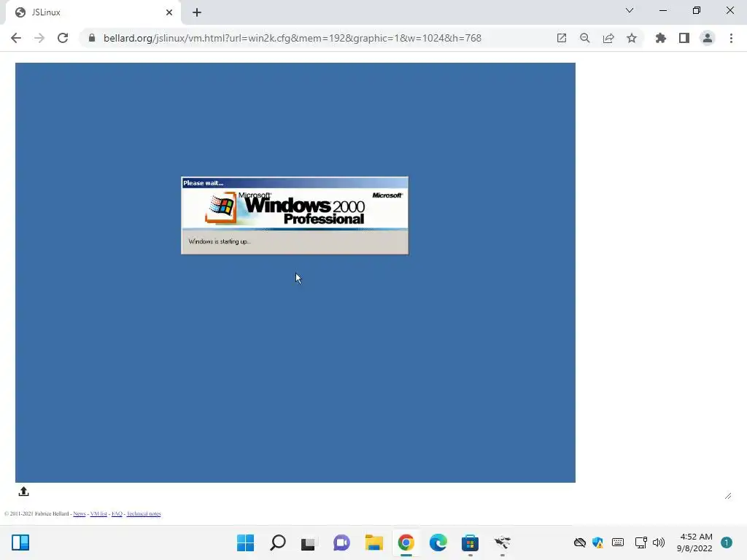Image resolution: width=747 pixels, height=560 pixels.
Task: Reload the JSLinux page
Action: (63, 38)
